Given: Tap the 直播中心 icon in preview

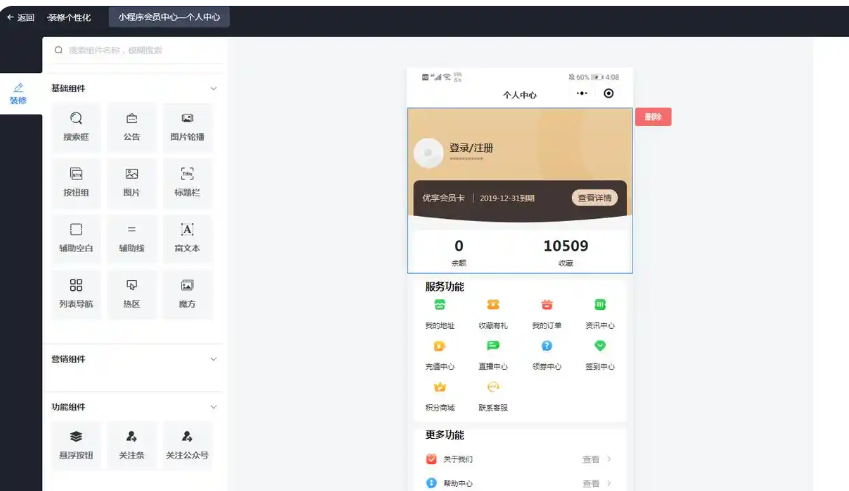Looking at the screenshot, I should (493, 345).
